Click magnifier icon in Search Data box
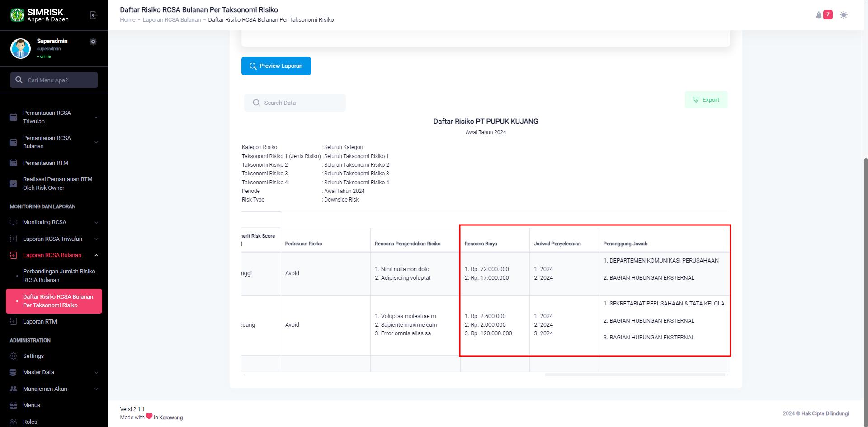Screen dimensions: 868x427 click(x=256, y=103)
